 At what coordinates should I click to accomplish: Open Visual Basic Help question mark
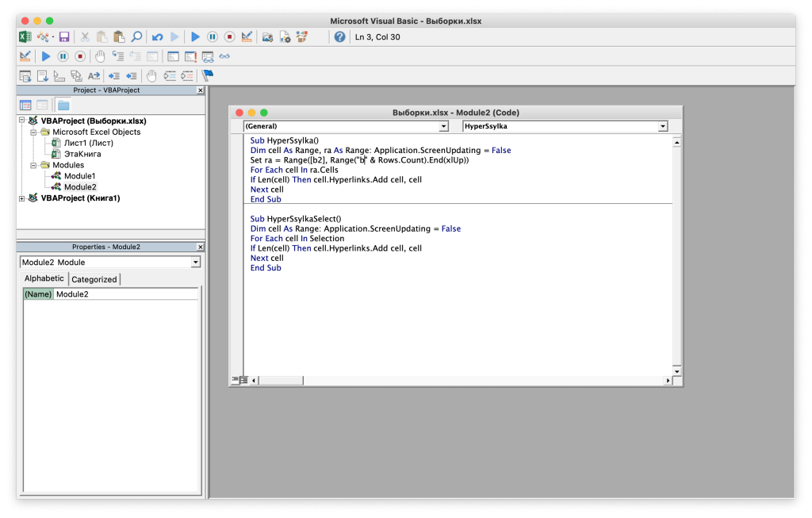[x=339, y=36]
